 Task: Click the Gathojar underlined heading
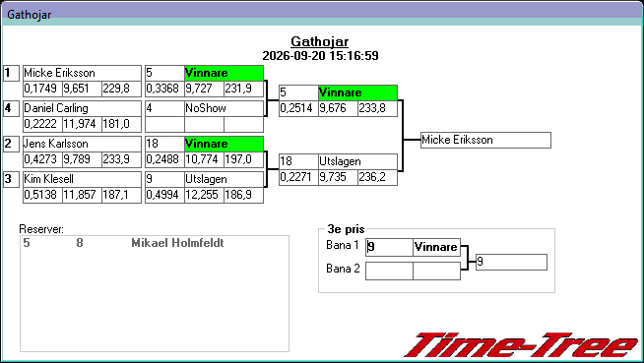319,41
